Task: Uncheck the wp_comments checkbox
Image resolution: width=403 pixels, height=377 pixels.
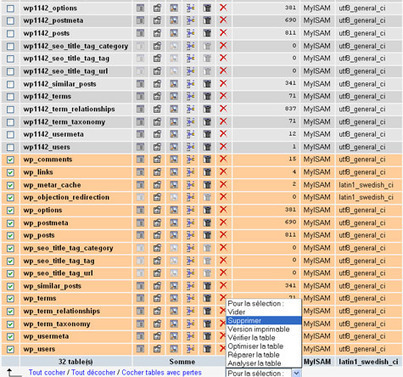Action: [11, 160]
